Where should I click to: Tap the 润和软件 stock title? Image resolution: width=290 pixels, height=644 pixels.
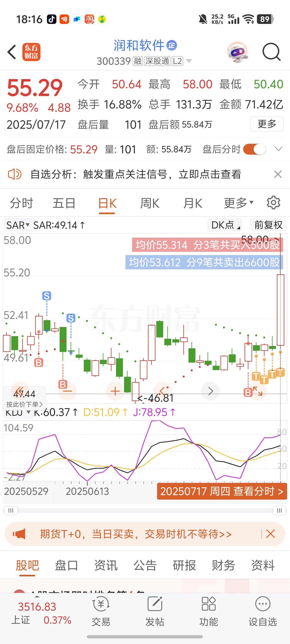pyautogui.click(x=139, y=45)
